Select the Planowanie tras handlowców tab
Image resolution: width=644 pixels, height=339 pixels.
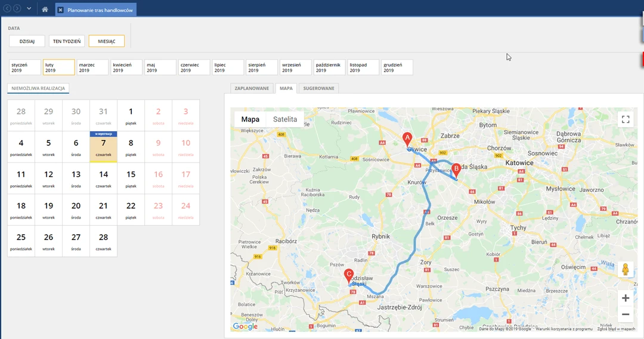(96, 10)
